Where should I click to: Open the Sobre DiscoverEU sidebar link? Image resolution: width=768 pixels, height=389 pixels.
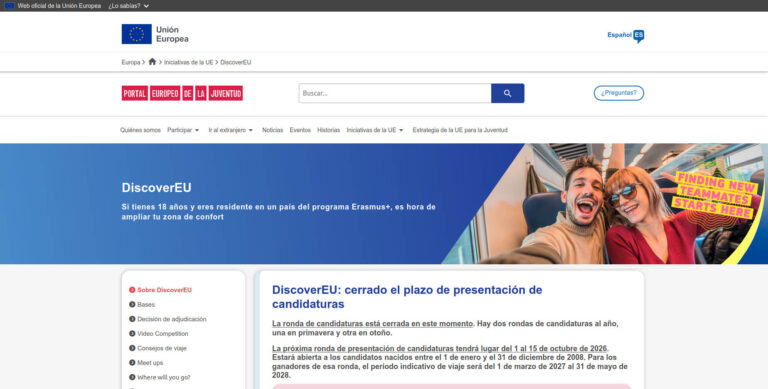pos(164,290)
